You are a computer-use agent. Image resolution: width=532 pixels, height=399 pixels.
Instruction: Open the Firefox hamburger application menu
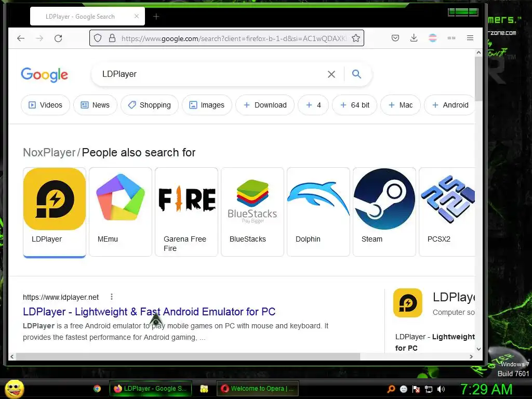pos(470,38)
